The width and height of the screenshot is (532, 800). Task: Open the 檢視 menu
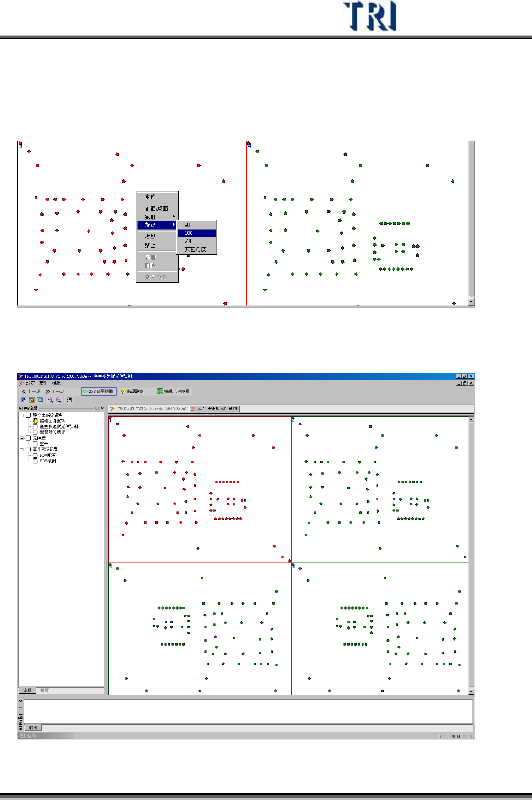[x=57, y=383]
